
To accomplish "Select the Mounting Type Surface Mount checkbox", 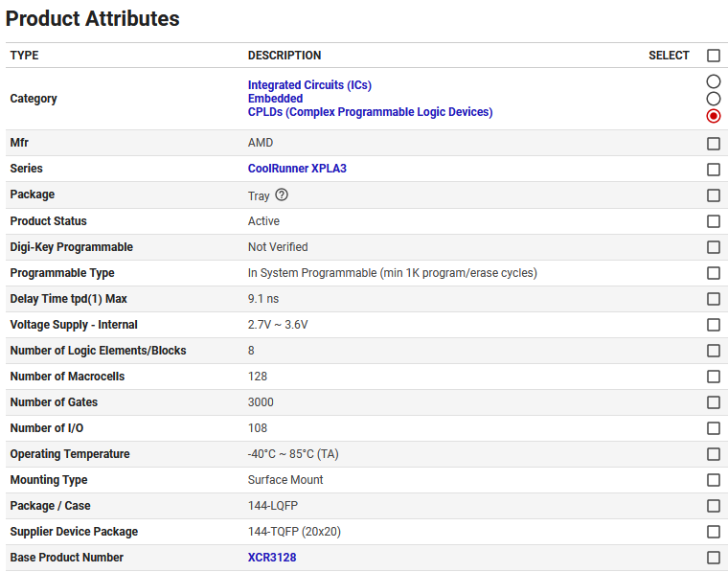I will point(713,480).
